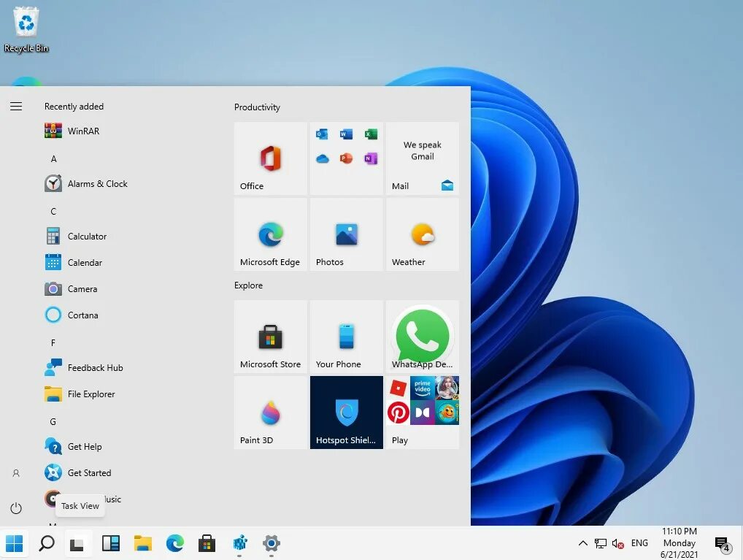Click the Explore group heading
The image size is (743, 560).
[248, 285]
